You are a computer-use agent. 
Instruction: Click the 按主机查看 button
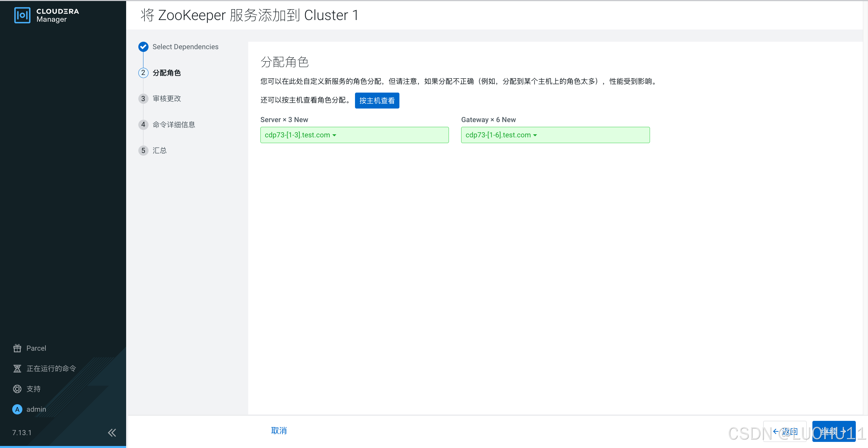(x=377, y=101)
